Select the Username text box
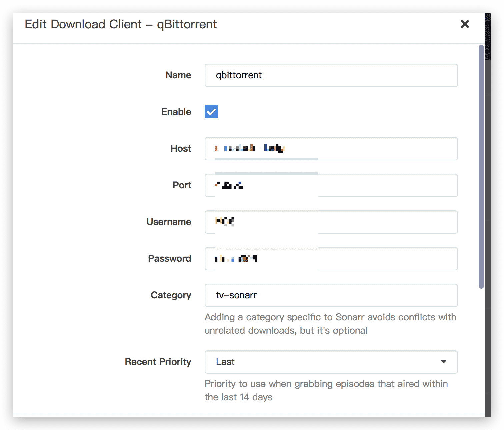This screenshot has width=504, height=430. (331, 222)
